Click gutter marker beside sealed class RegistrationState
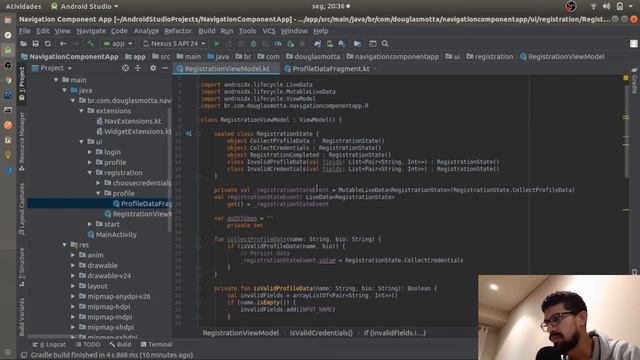 (189, 133)
